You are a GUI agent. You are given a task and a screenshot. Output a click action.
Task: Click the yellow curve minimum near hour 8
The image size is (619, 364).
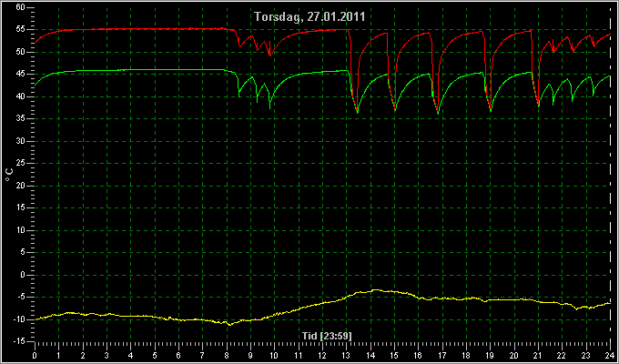(x=229, y=325)
